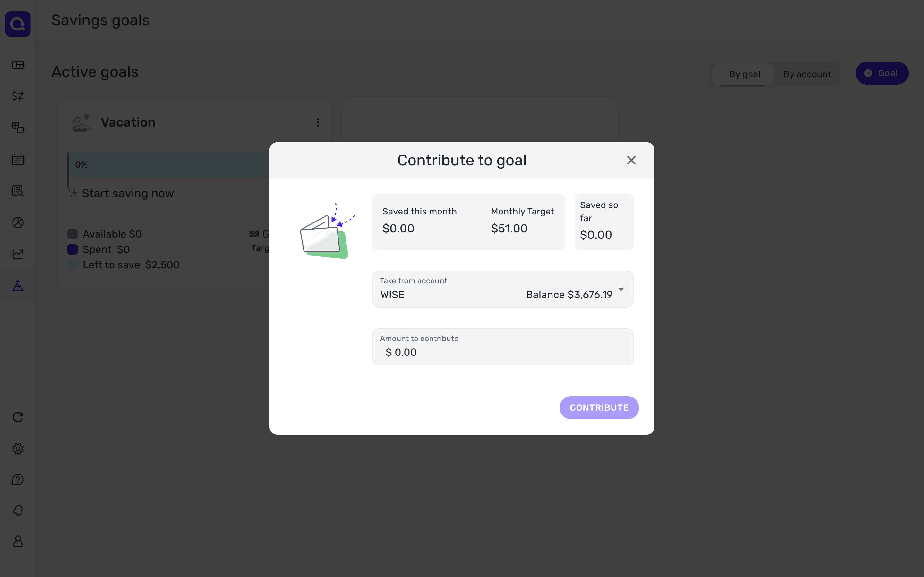Click the dashboard icon in sidebar
Viewport: 924px width, 577px height.
(18, 64)
